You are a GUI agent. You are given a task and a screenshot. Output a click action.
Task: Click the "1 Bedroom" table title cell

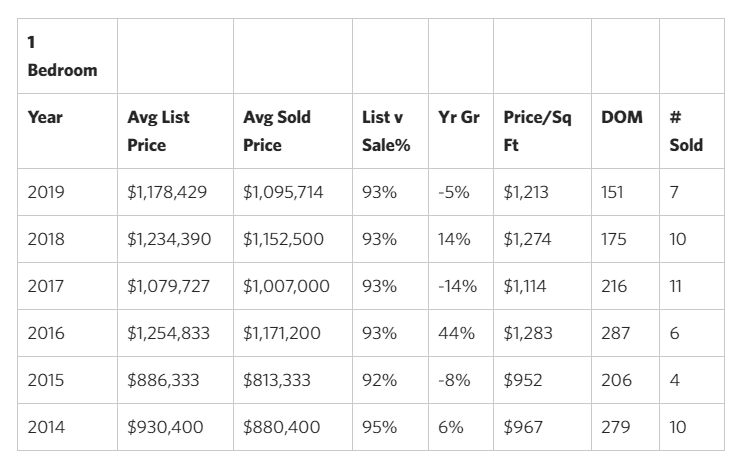(x=62, y=58)
